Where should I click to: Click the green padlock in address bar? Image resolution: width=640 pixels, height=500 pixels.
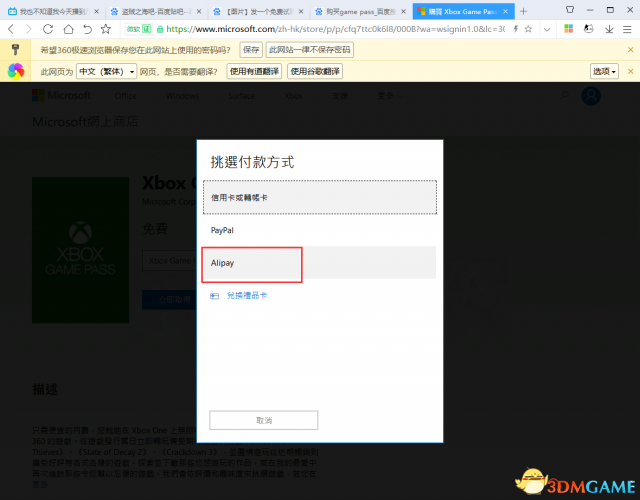click(160, 29)
